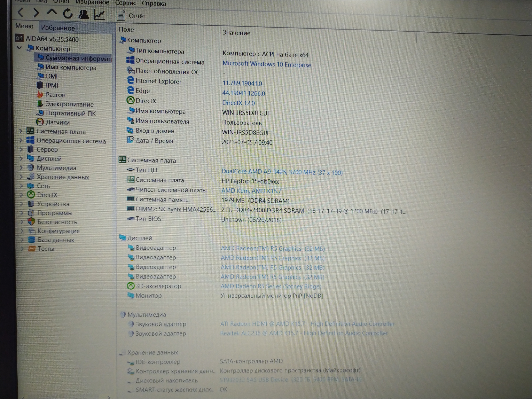This screenshot has width=532, height=399.
Task: Expand the Дисплей tree node
Action: [21, 158]
